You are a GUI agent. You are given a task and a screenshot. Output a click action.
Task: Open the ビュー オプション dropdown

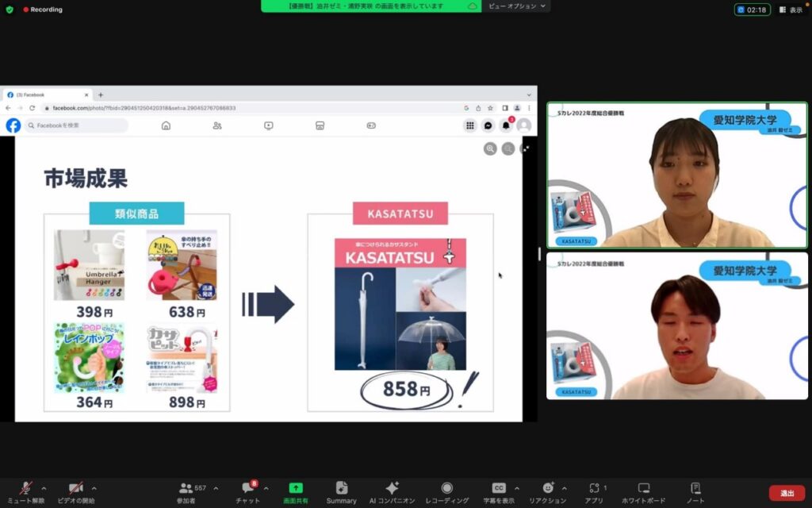[516, 6]
